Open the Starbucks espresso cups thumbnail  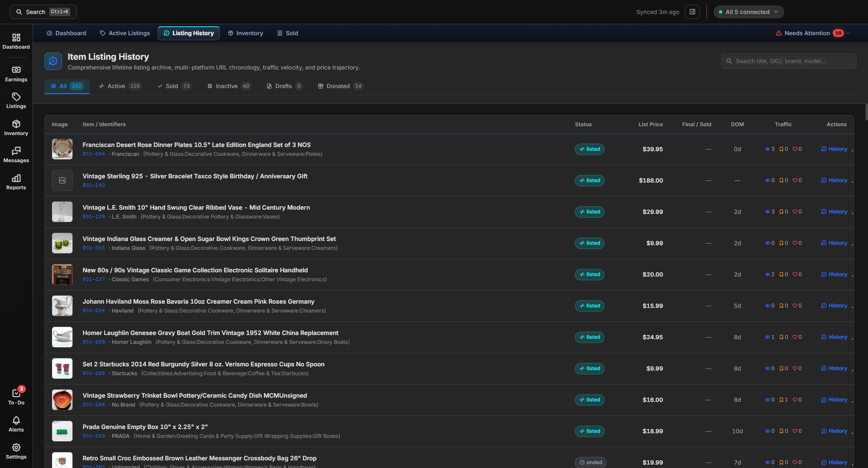click(x=62, y=369)
